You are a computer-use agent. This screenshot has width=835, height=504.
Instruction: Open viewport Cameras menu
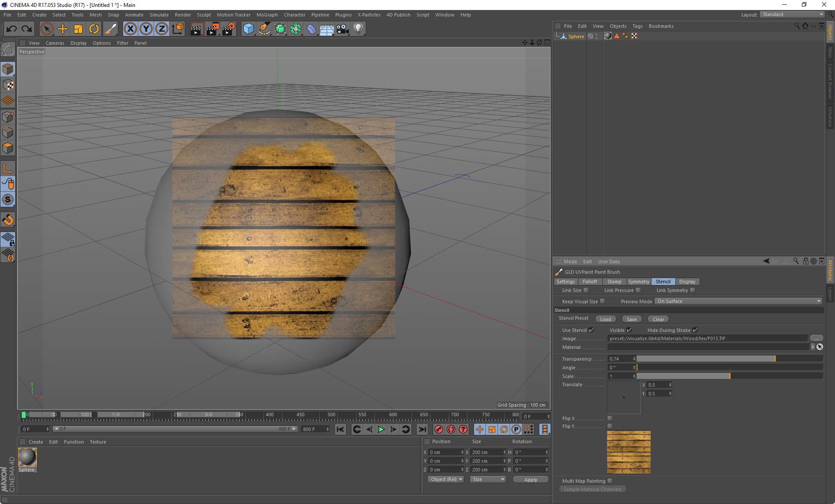point(55,43)
